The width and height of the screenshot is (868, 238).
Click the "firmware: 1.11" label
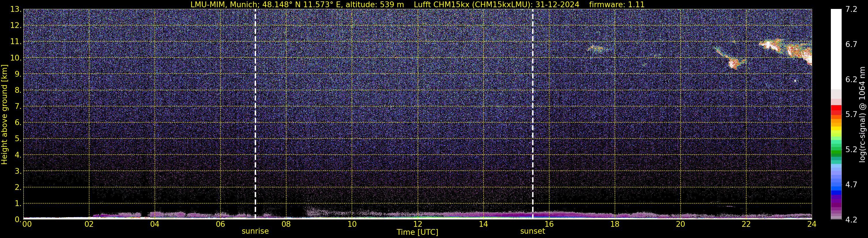pyautogui.click(x=617, y=4)
